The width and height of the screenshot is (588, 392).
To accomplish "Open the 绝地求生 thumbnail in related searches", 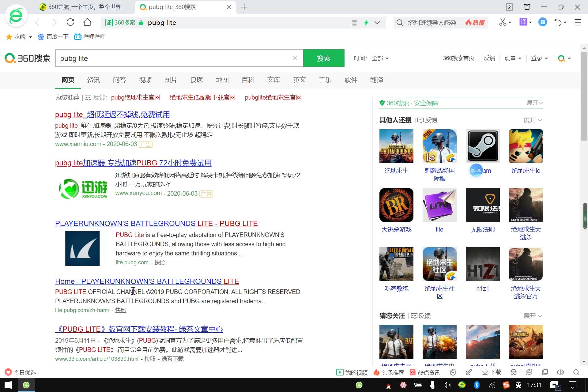I will click(x=396, y=146).
